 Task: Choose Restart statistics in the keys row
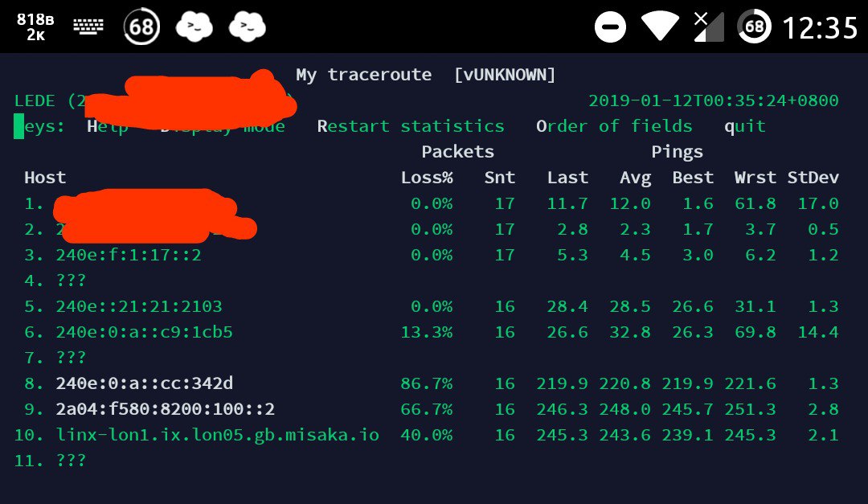click(x=411, y=126)
